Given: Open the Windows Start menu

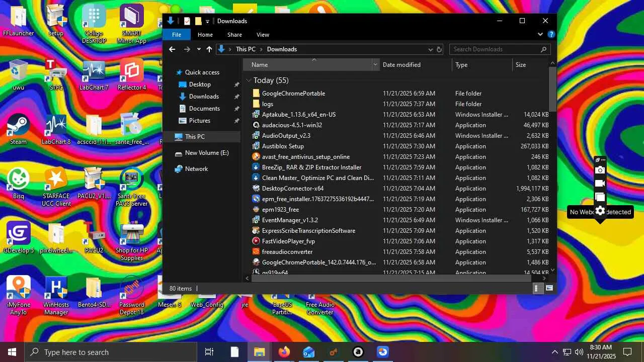Looking at the screenshot, I should [x=12, y=352].
